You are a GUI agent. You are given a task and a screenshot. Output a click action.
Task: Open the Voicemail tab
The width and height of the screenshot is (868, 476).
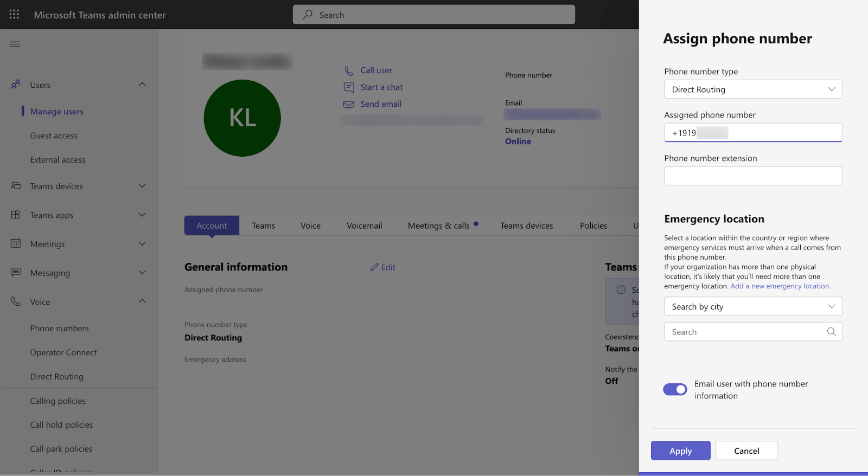(x=364, y=226)
